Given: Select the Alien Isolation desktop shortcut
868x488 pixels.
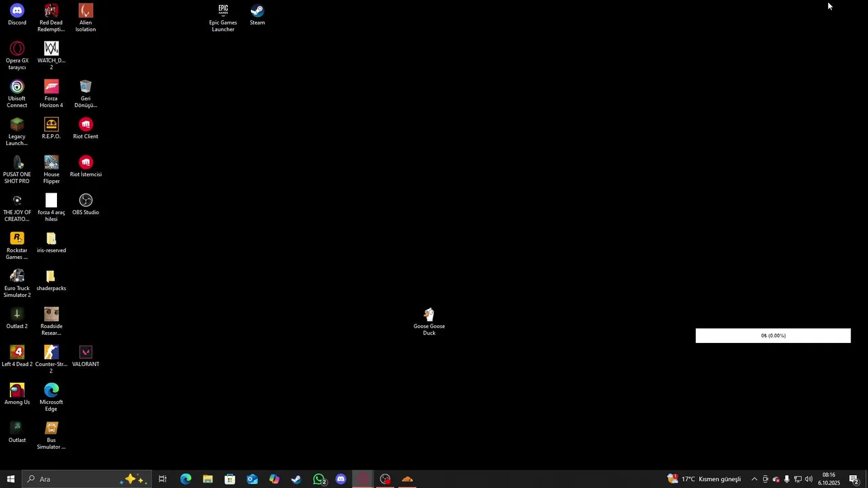Looking at the screenshot, I should pyautogui.click(x=85, y=18).
